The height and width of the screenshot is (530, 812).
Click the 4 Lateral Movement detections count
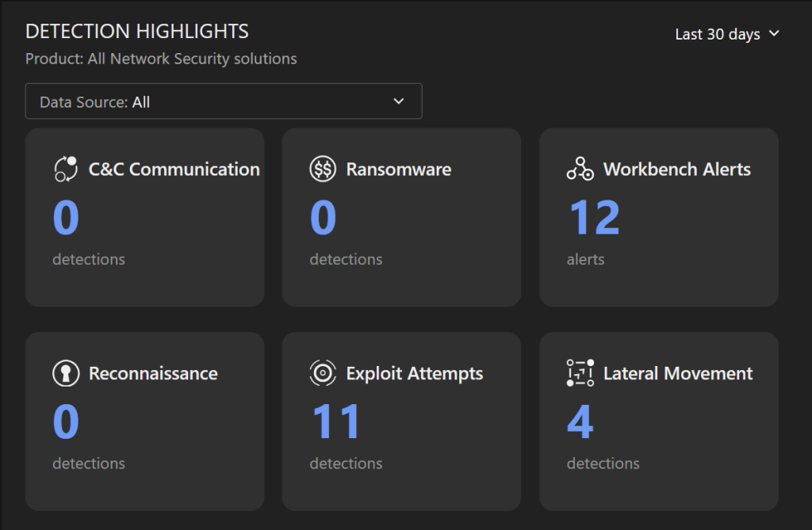[x=580, y=421]
